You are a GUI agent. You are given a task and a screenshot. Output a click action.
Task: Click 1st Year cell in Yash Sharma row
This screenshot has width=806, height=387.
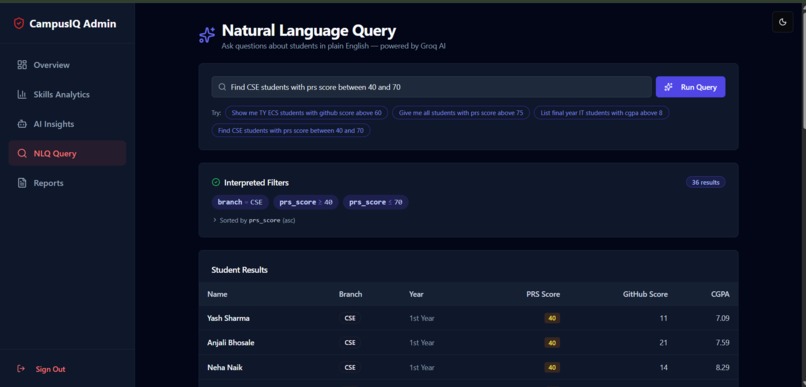422,318
